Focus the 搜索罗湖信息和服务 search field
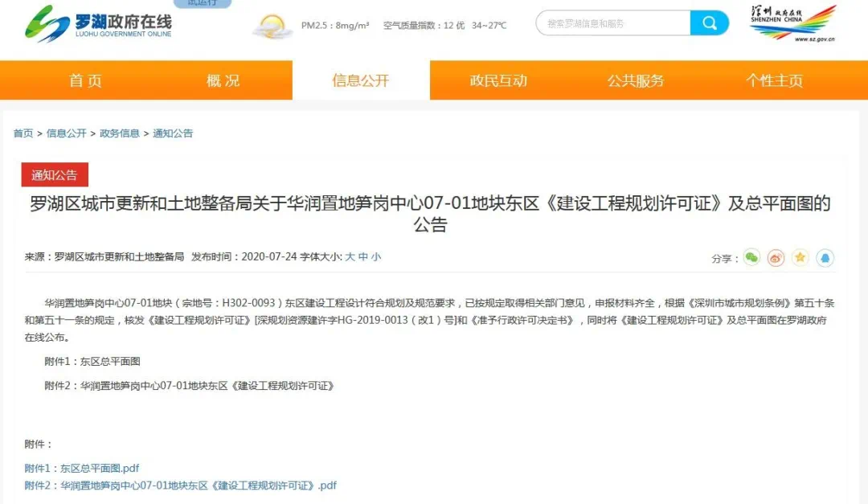This screenshot has width=868, height=504. click(613, 23)
